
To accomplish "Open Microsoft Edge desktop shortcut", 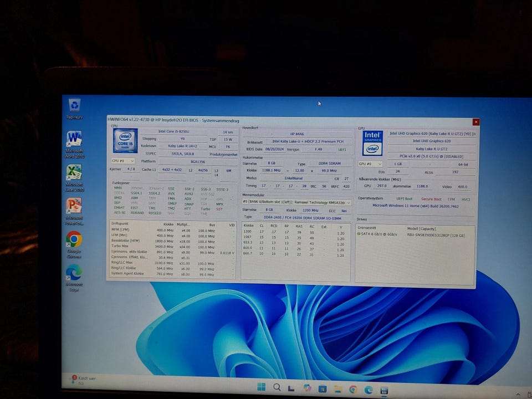I will pyautogui.click(x=74, y=278).
